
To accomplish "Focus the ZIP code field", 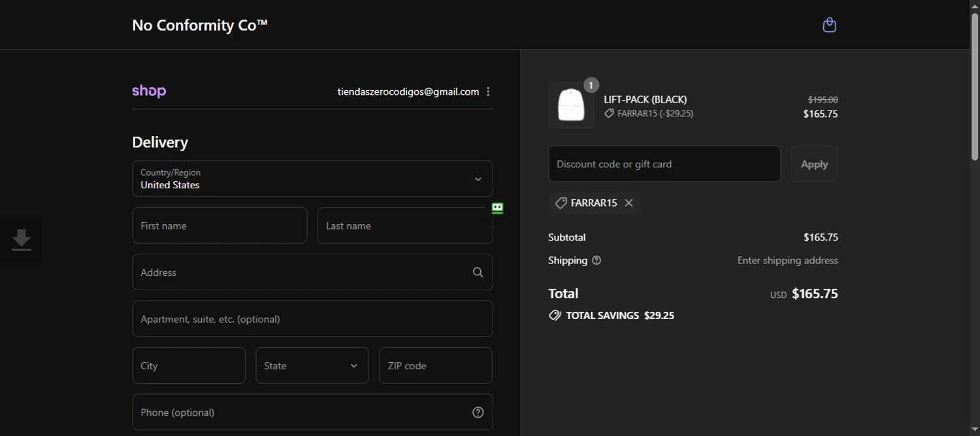I will click(436, 365).
